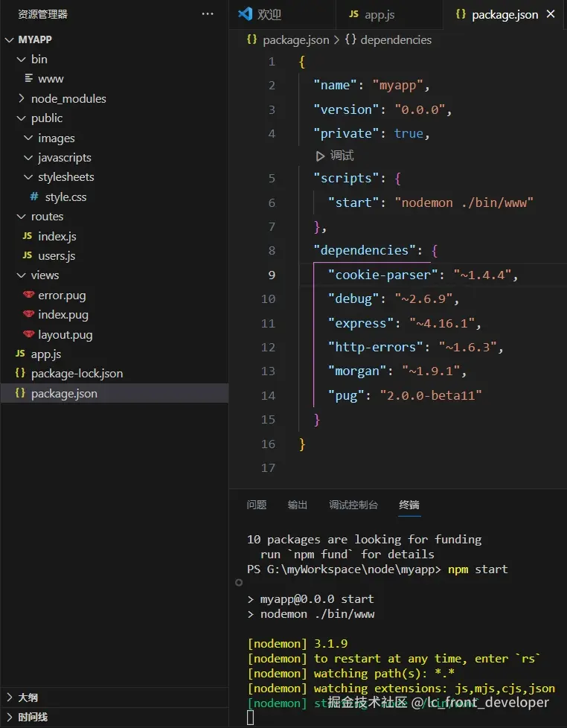567x728 pixels.
Task: Click the 调试 debug code lens link
Action: 342,156
